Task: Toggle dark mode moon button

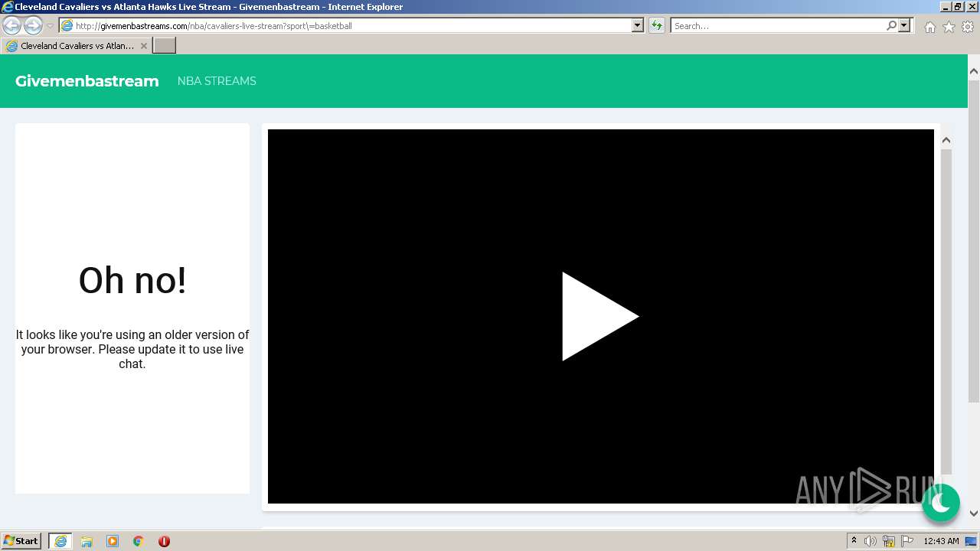Action: coord(940,503)
